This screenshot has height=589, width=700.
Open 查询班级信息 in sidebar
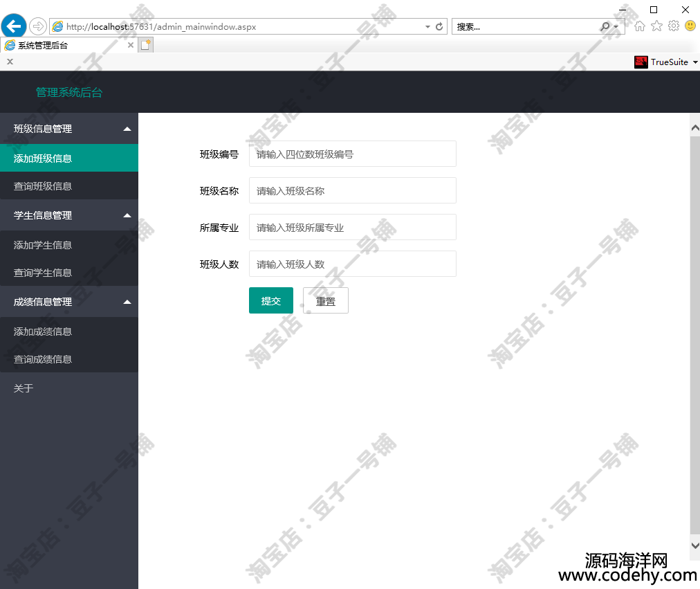pyautogui.click(x=69, y=185)
